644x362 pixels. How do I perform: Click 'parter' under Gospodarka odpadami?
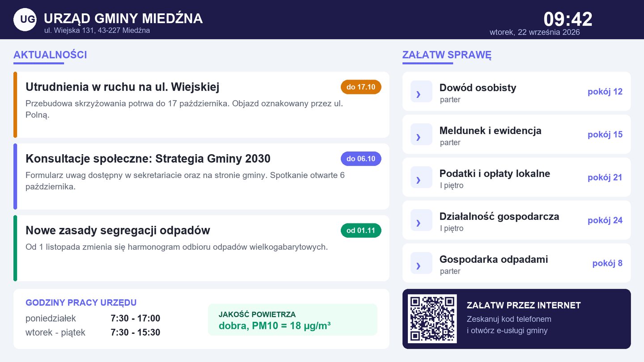click(x=450, y=272)
